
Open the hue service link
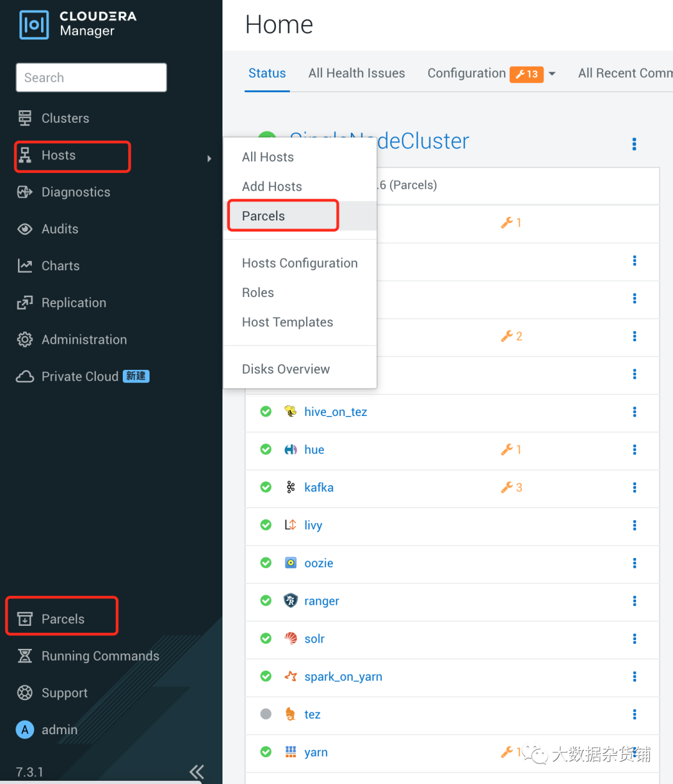tap(314, 450)
